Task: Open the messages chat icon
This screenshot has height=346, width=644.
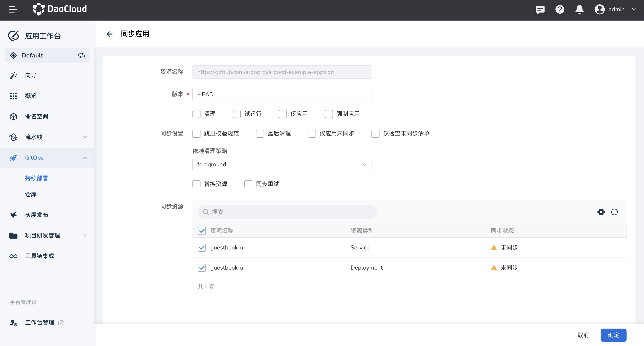Action: click(x=540, y=9)
